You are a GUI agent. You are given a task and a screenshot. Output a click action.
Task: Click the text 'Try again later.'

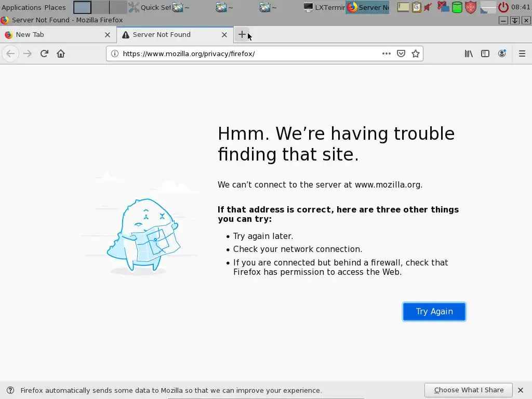pos(263,236)
